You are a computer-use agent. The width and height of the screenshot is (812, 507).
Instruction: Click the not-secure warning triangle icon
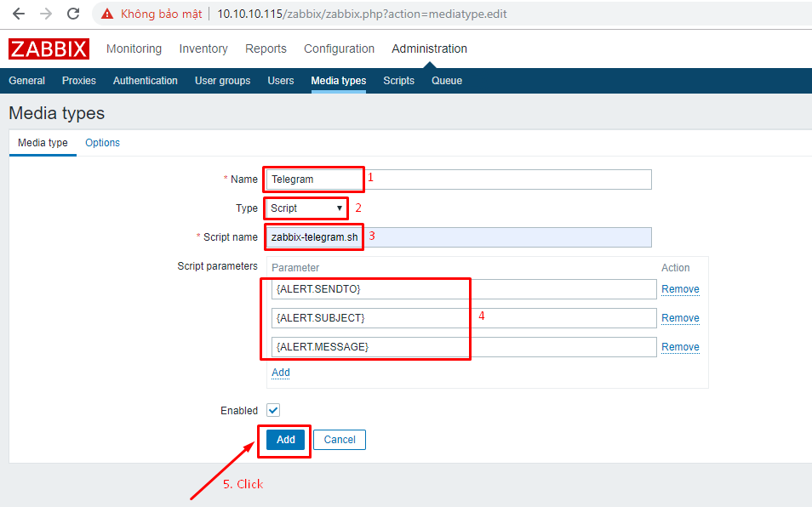(x=107, y=14)
